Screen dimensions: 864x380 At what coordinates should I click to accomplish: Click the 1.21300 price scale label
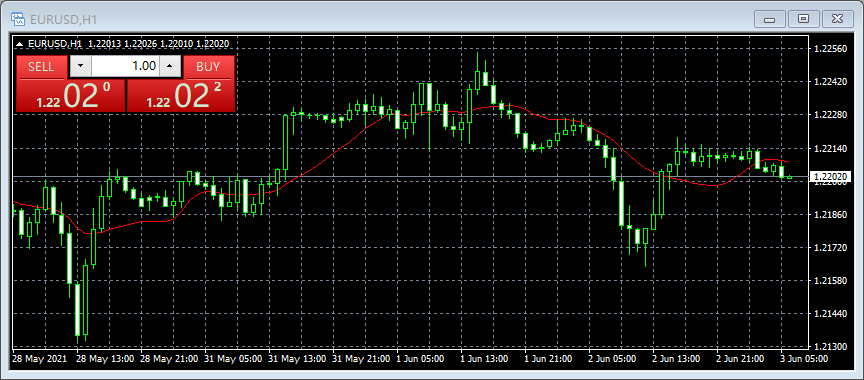[830, 347]
